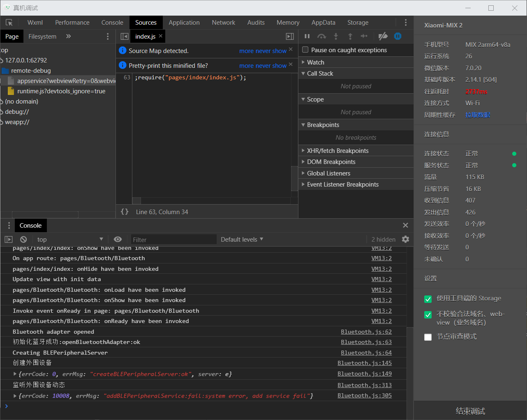Show the console sidebar icon

(x=9, y=239)
